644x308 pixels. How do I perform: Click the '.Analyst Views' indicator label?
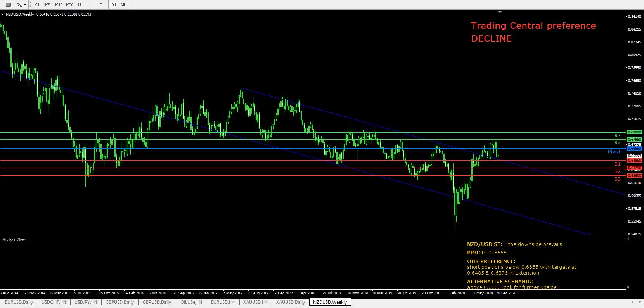[14, 240]
